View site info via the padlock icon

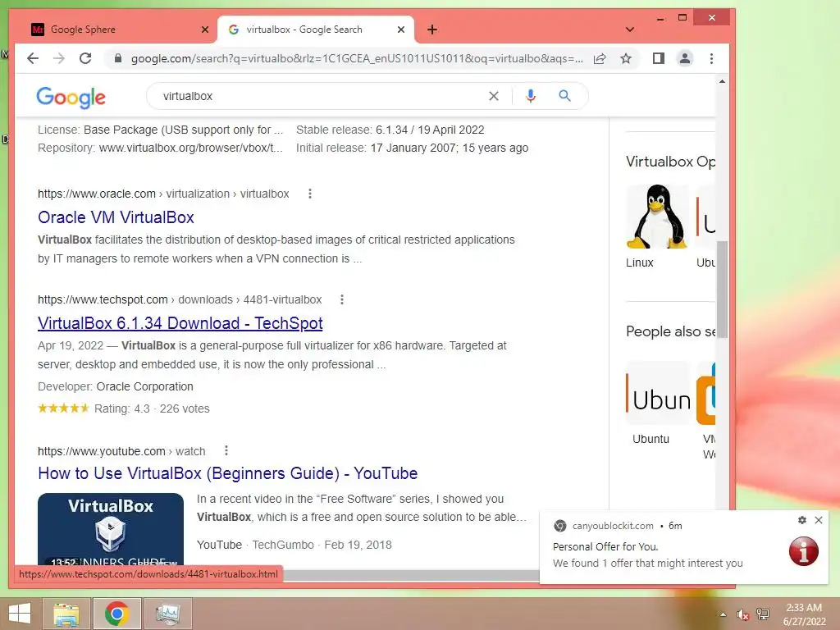click(118, 58)
